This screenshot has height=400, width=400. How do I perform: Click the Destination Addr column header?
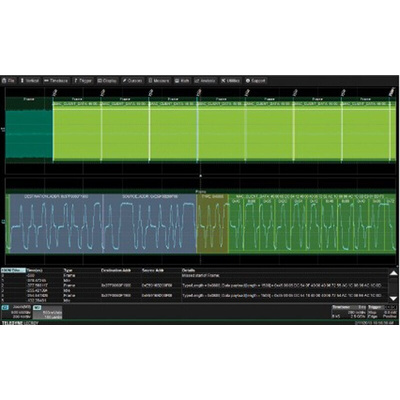pyautogui.click(x=116, y=270)
